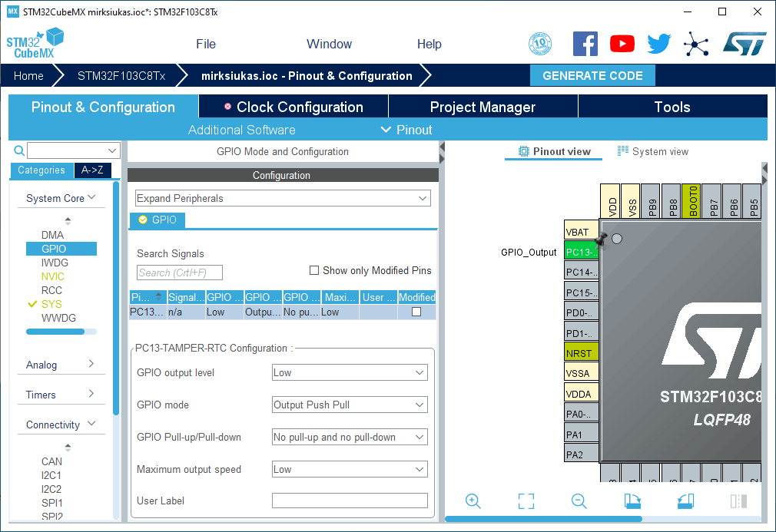Image resolution: width=776 pixels, height=532 pixels.
Task: Click the PA0 pin
Action: (x=582, y=414)
